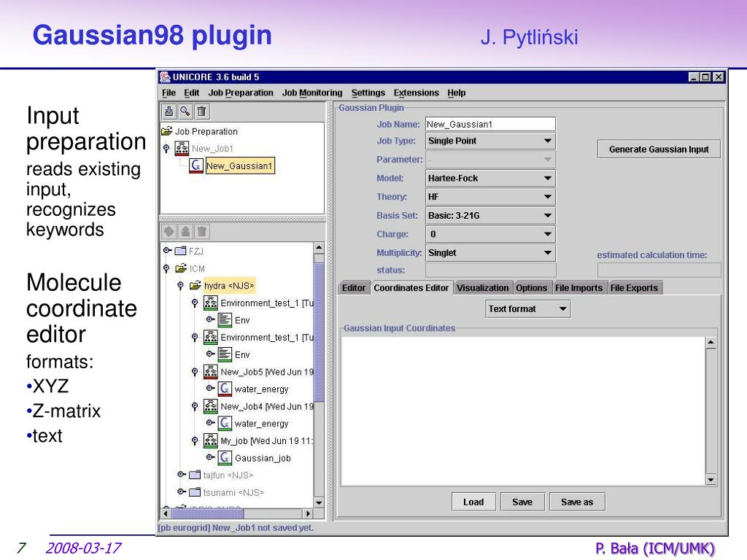The height and width of the screenshot is (560, 747).
Task: Collapse the ICM tree node
Action: click(x=166, y=268)
